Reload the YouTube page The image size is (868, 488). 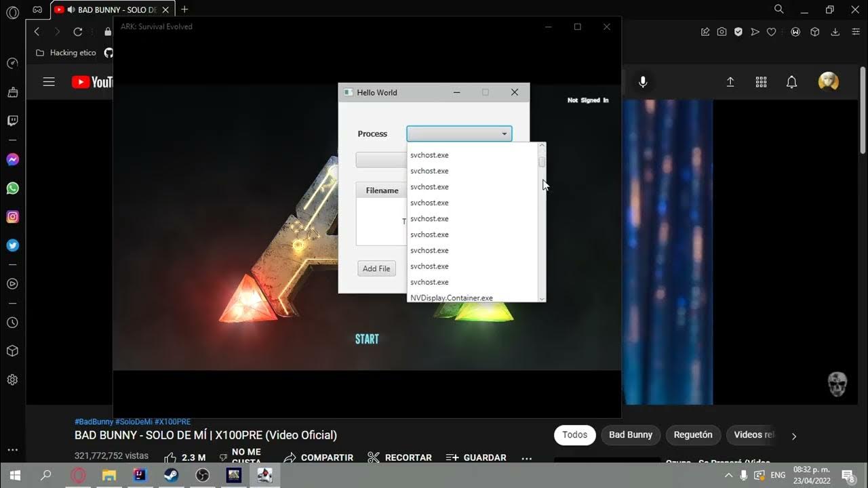pyautogui.click(x=77, y=32)
